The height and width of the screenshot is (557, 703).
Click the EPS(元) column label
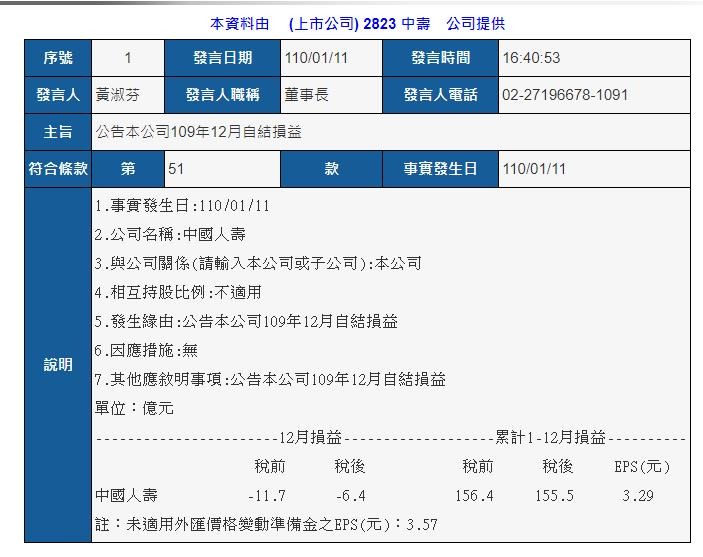(x=642, y=467)
